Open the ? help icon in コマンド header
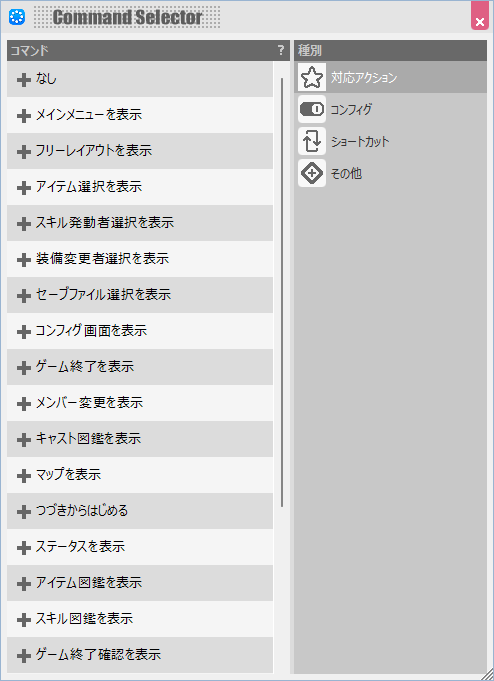 pos(281,50)
